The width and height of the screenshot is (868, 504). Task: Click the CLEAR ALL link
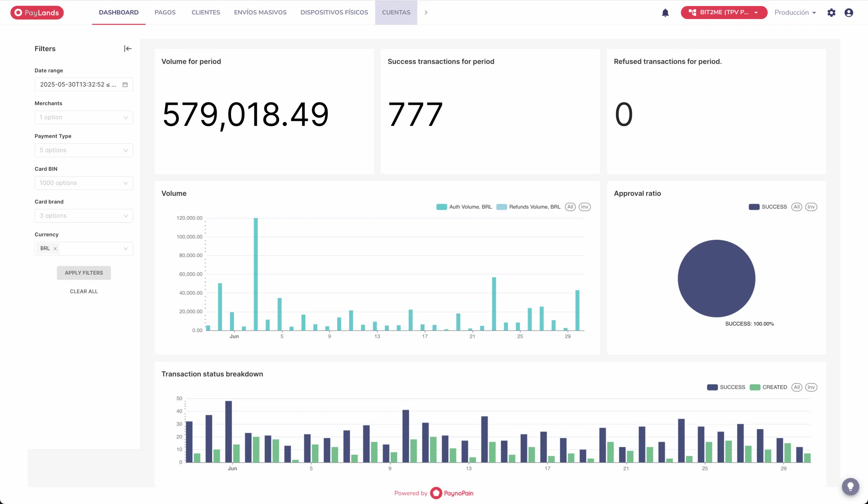[84, 291]
